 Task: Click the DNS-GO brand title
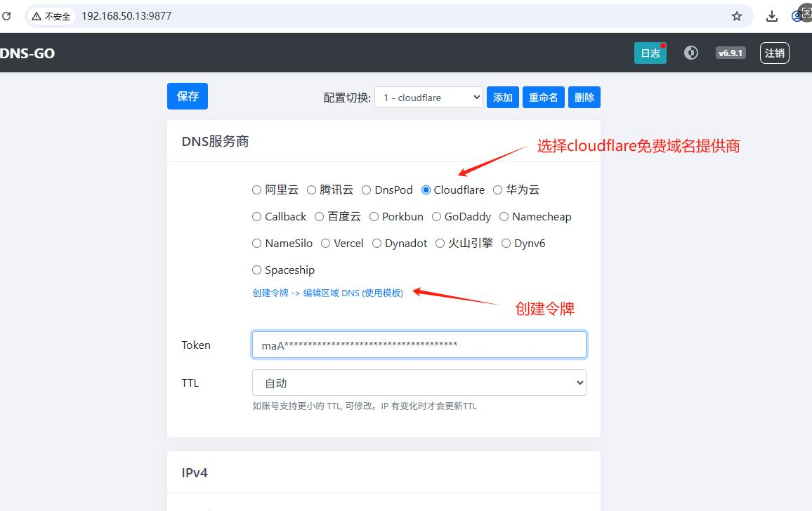[27, 53]
